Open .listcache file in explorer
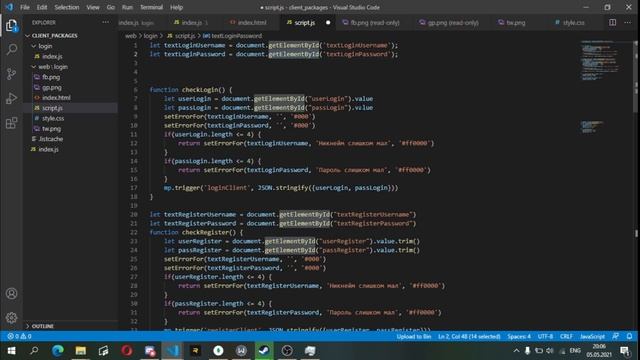This screenshot has width=640, height=360. click(51, 139)
